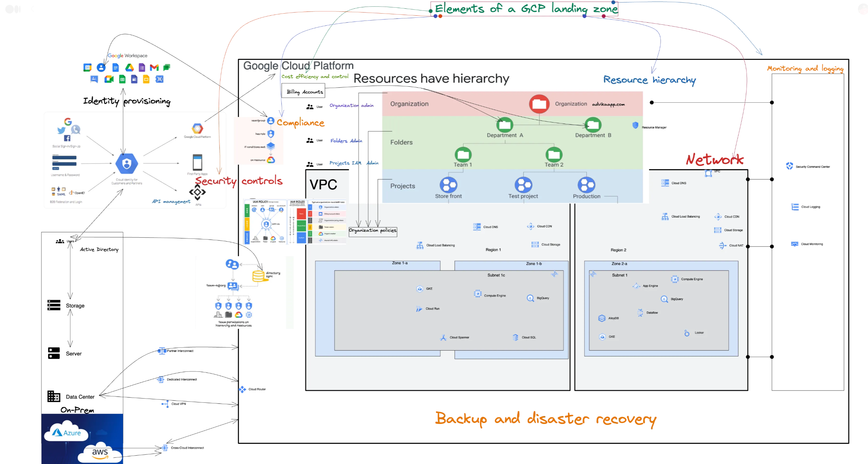This screenshot has height=464, width=868.
Task: Select the directory sync database icon
Action: (258, 276)
